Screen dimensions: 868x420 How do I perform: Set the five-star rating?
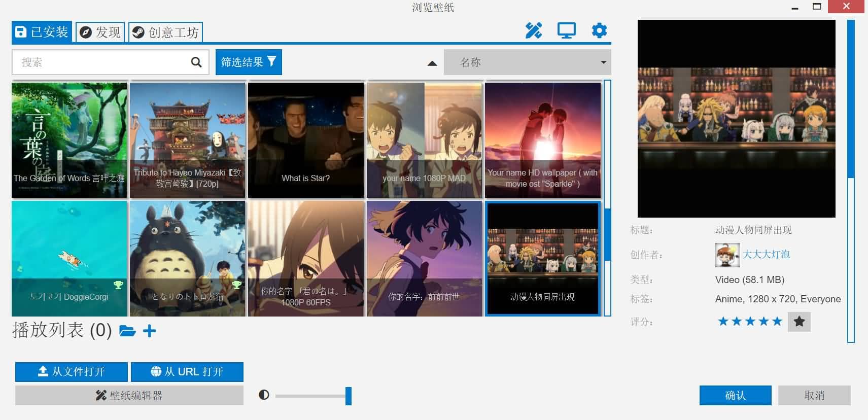coord(777,322)
